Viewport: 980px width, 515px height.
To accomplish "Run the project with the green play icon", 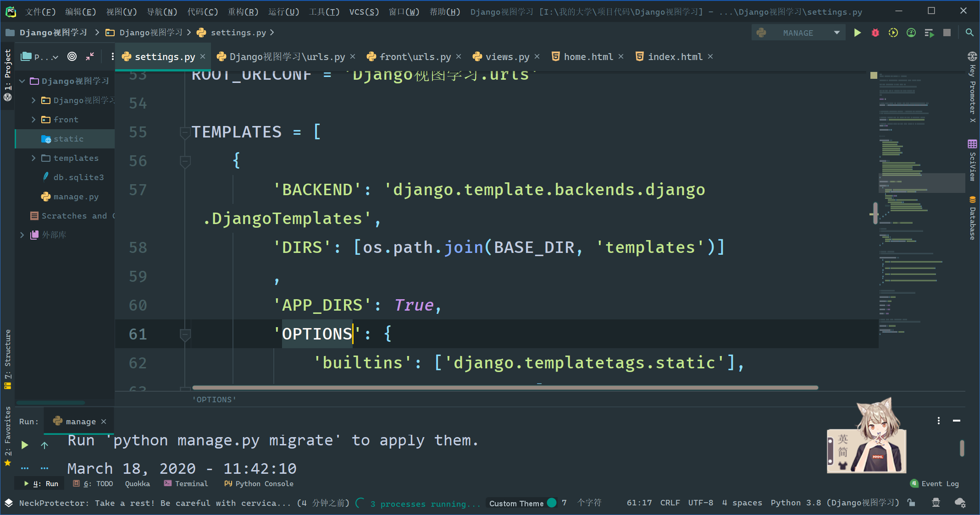I will point(858,33).
